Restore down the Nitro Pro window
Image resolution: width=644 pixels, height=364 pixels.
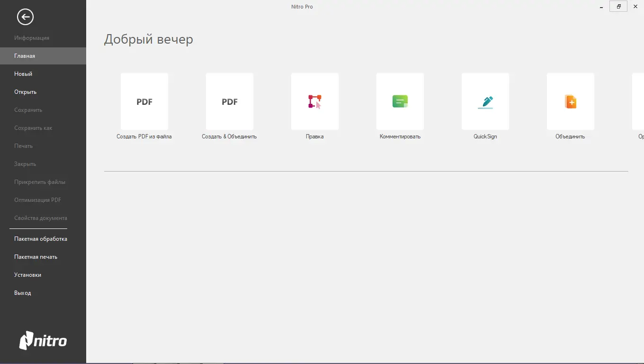[618, 7]
